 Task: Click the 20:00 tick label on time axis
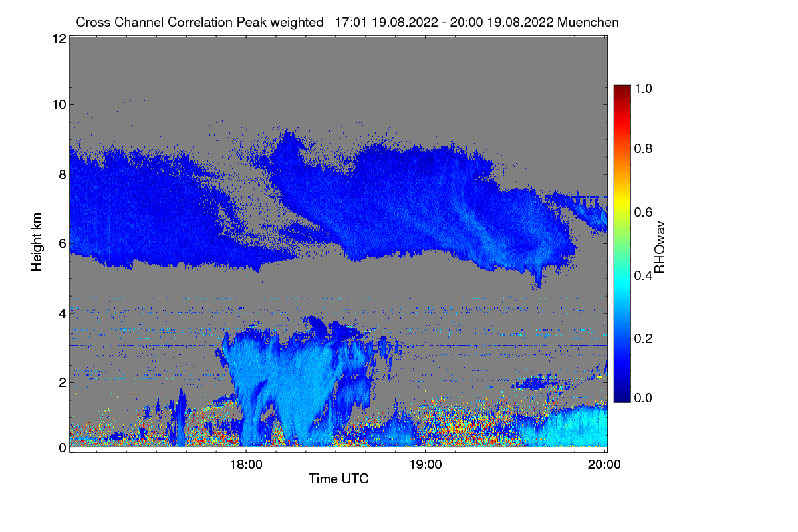coord(605,464)
